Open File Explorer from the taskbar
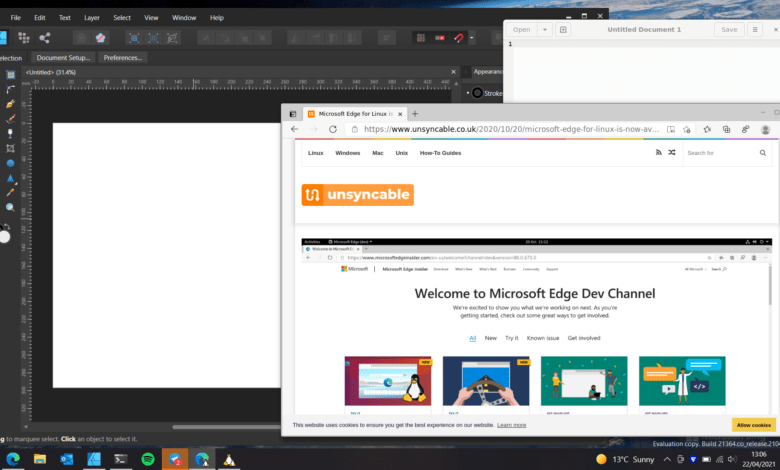The height and width of the screenshot is (470, 780). tap(40, 459)
